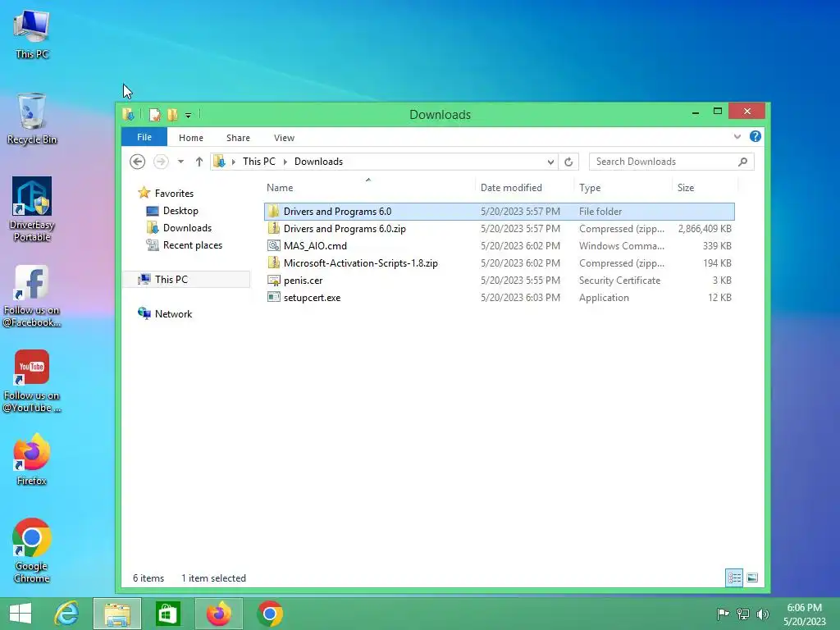Image resolution: width=840 pixels, height=630 pixels.
Task: Click the search magnifier icon
Action: click(x=742, y=162)
